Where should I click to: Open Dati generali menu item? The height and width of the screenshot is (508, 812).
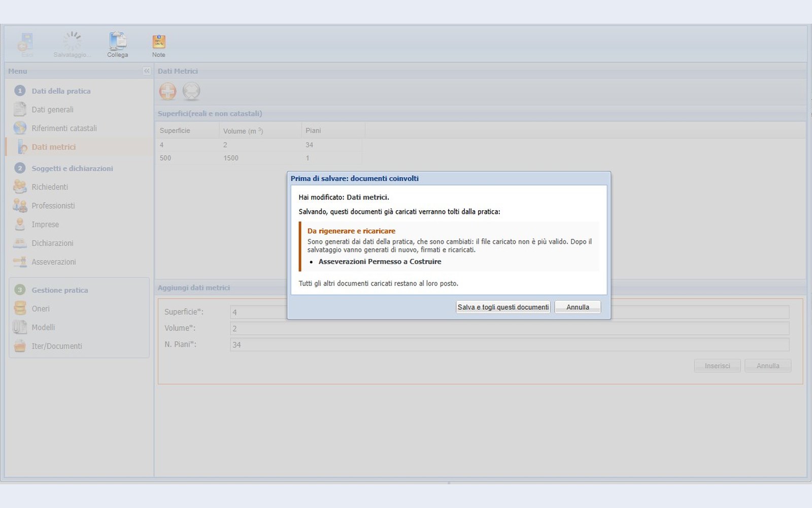(x=52, y=110)
